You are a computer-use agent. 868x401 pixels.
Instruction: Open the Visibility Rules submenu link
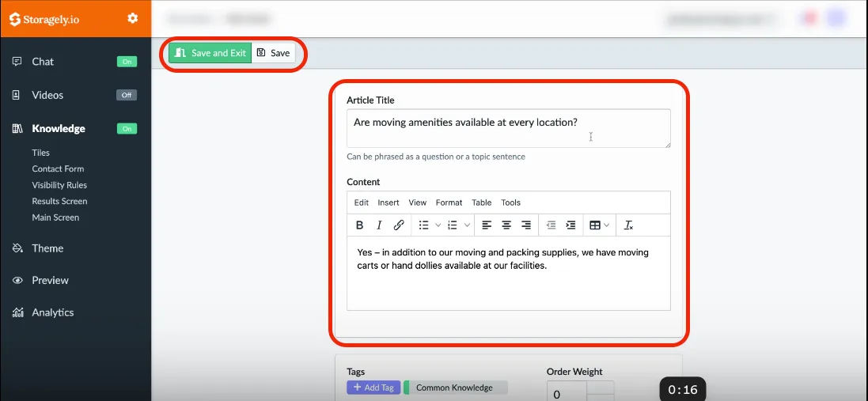point(59,185)
